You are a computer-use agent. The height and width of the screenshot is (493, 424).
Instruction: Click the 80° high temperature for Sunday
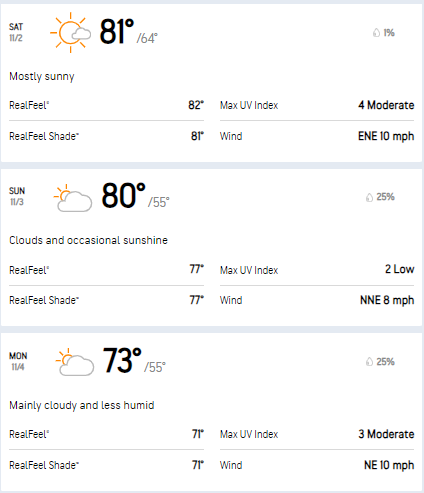pyautogui.click(x=123, y=195)
